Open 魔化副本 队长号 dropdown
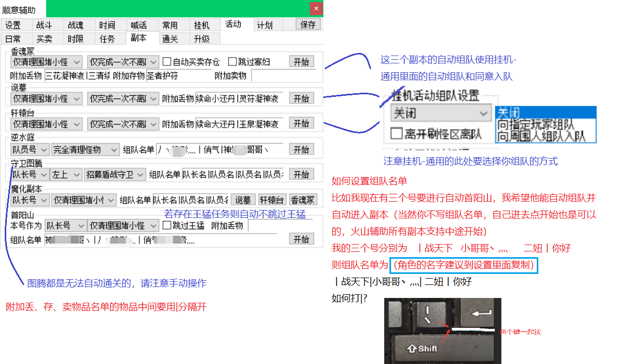This screenshot has width=629, height=364. point(30,200)
